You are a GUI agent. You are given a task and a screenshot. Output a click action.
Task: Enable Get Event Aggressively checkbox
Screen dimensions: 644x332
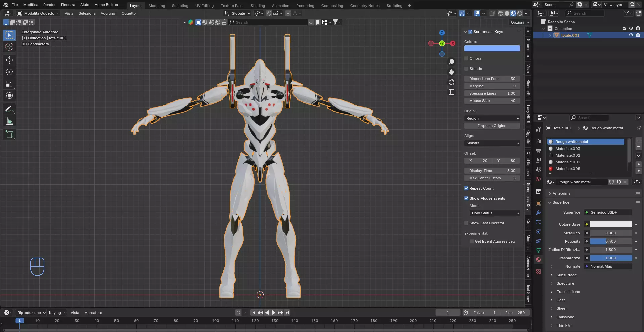coord(472,241)
